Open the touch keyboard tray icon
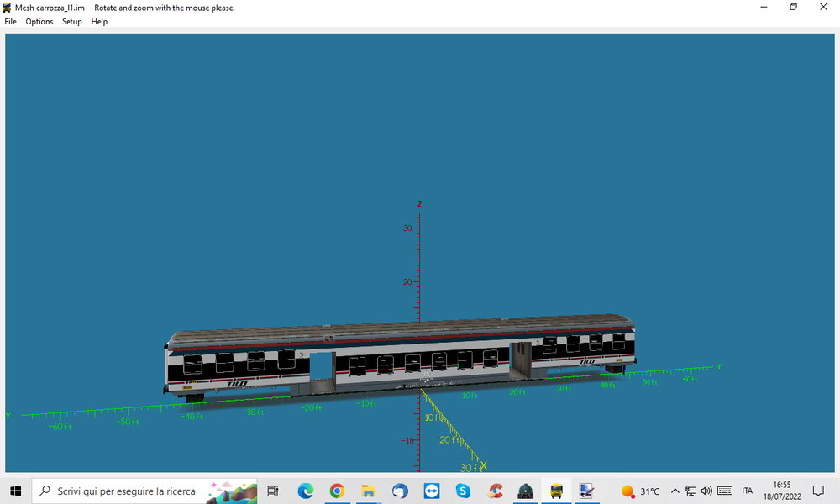Image resolution: width=840 pixels, height=504 pixels. [x=725, y=491]
